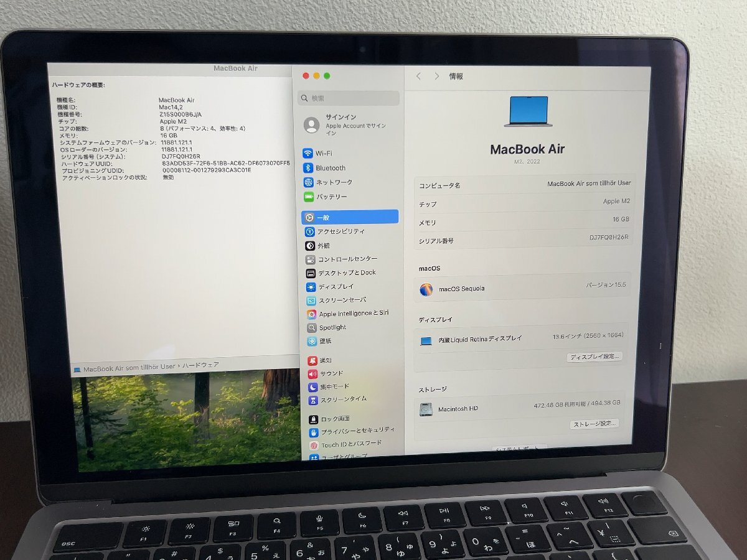747x560 pixels.
Task: Click Z15S000B6J/A model number text
Action: tap(181, 114)
